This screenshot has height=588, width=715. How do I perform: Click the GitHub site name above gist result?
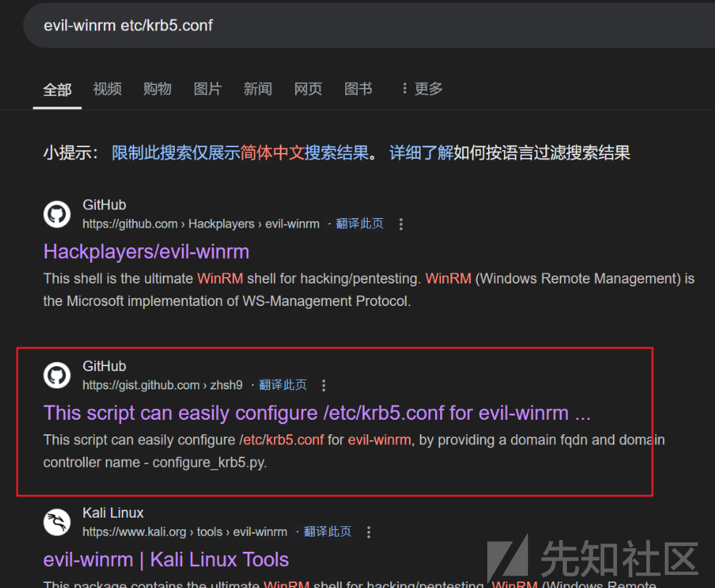104,366
